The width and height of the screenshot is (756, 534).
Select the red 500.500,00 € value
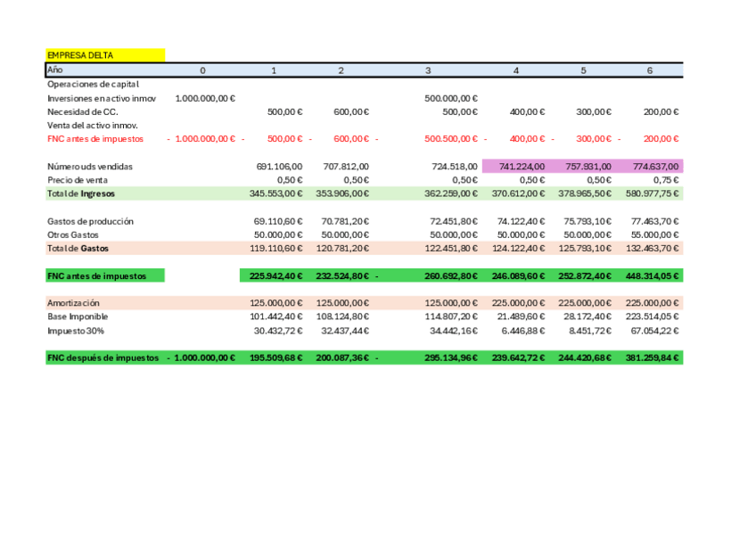coord(451,139)
